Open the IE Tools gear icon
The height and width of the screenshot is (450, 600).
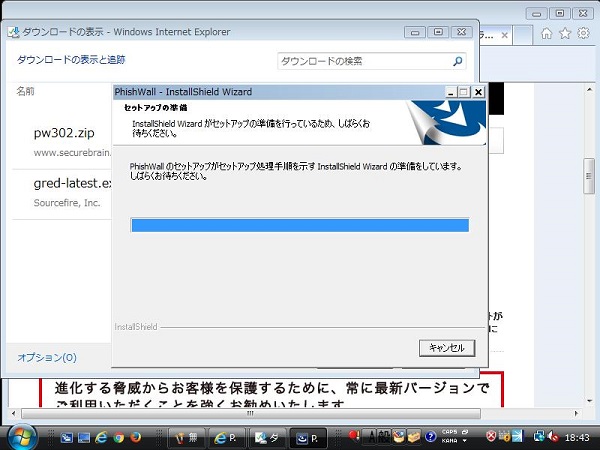583,34
